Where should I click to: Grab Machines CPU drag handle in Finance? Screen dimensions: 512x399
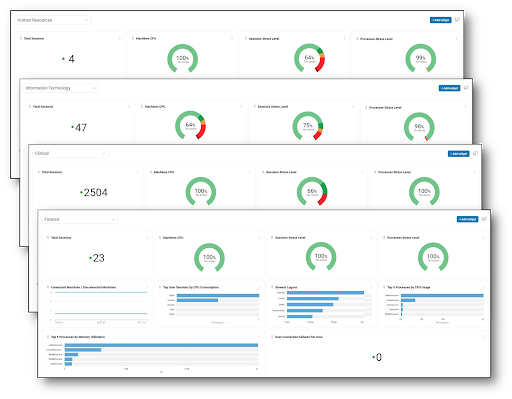(160, 238)
